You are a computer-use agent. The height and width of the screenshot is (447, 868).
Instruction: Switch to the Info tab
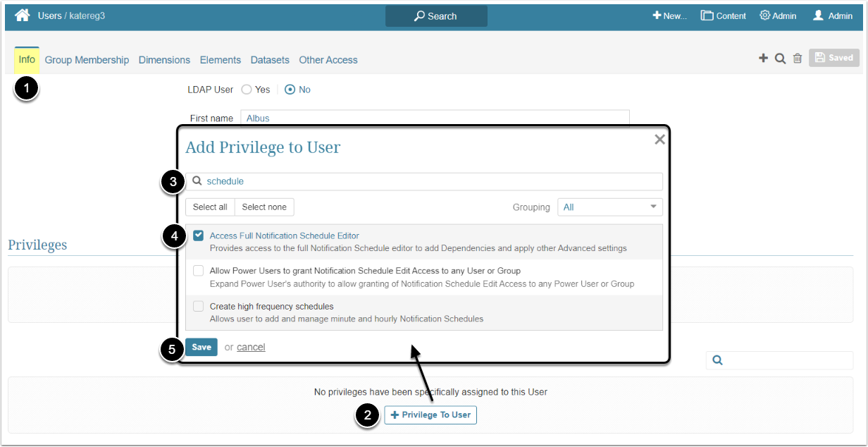click(27, 60)
